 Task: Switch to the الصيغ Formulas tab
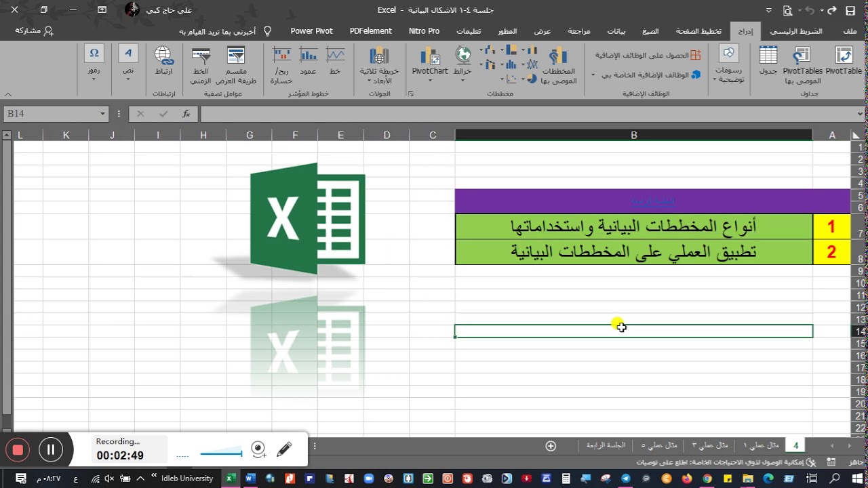click(650, 31)
